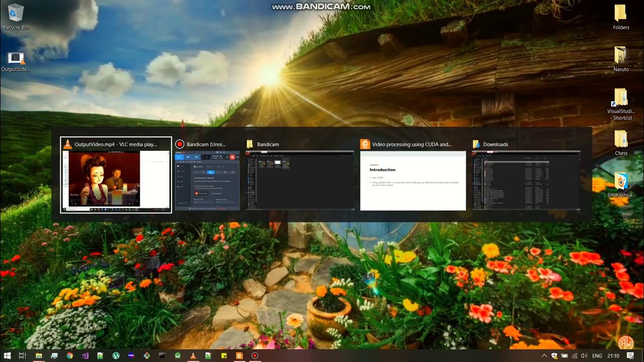Switch to the Bandicam folder window

300,175
